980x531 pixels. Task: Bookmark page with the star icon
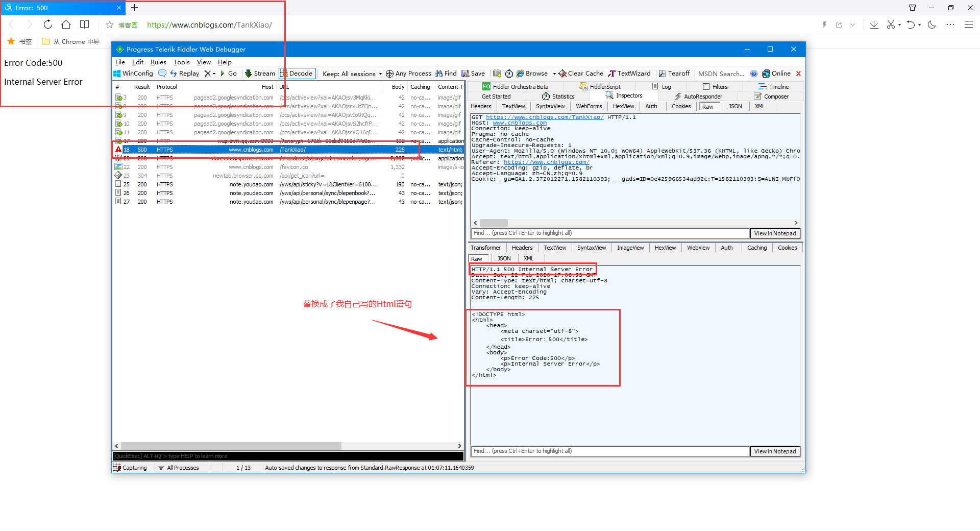point(110,25)
